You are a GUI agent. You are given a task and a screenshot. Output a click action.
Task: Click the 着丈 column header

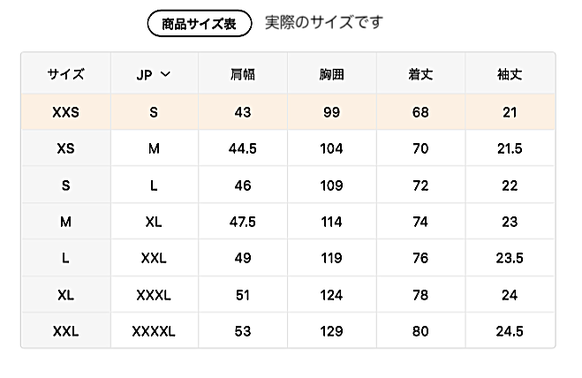point(421,74)
